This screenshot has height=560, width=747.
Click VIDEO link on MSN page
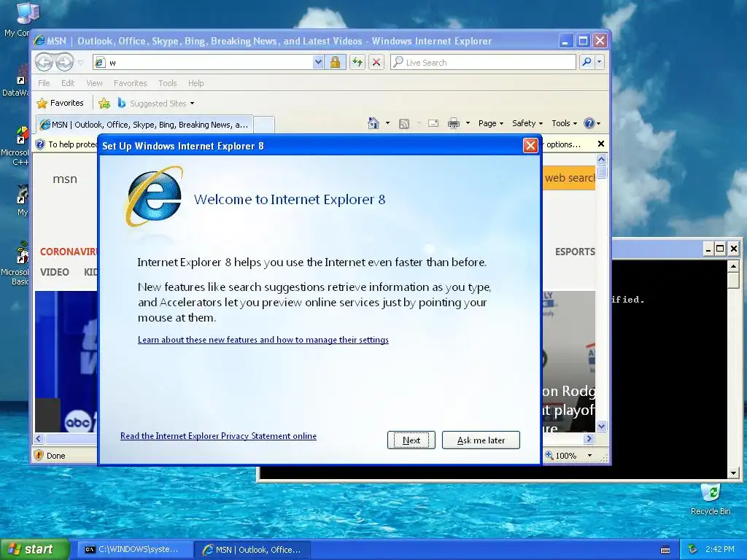54,273
